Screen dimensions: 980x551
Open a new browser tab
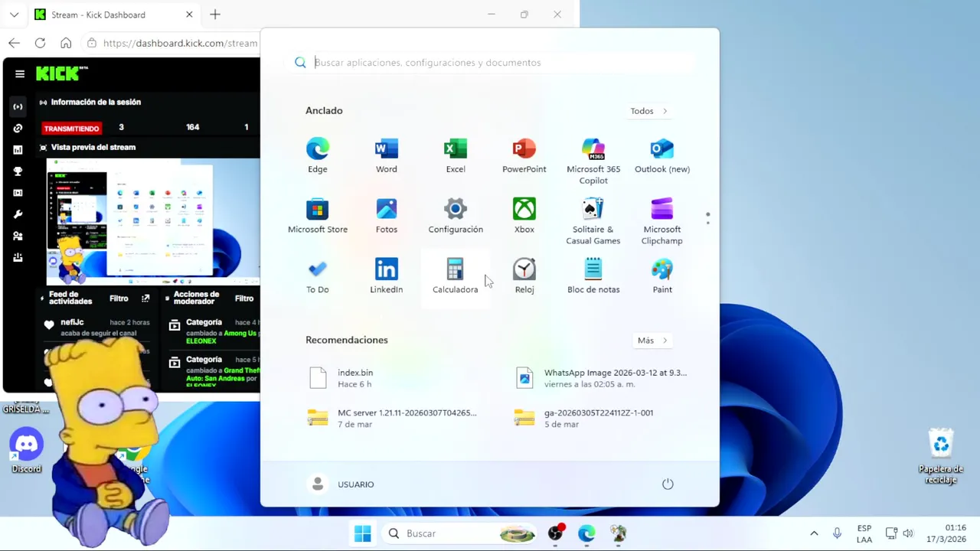click(215, 15)
